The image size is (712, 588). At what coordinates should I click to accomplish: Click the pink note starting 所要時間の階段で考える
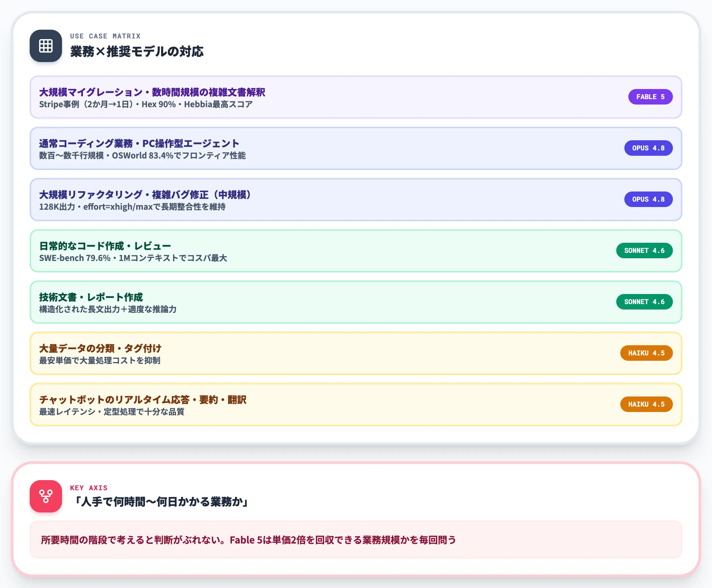356,539
